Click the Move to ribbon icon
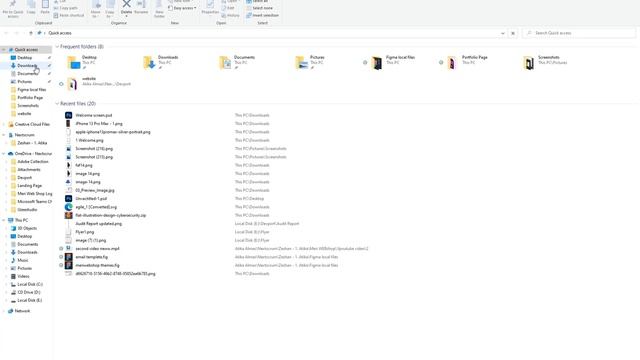The height and width of the screenshot is (360, 640). click(96, 9)
